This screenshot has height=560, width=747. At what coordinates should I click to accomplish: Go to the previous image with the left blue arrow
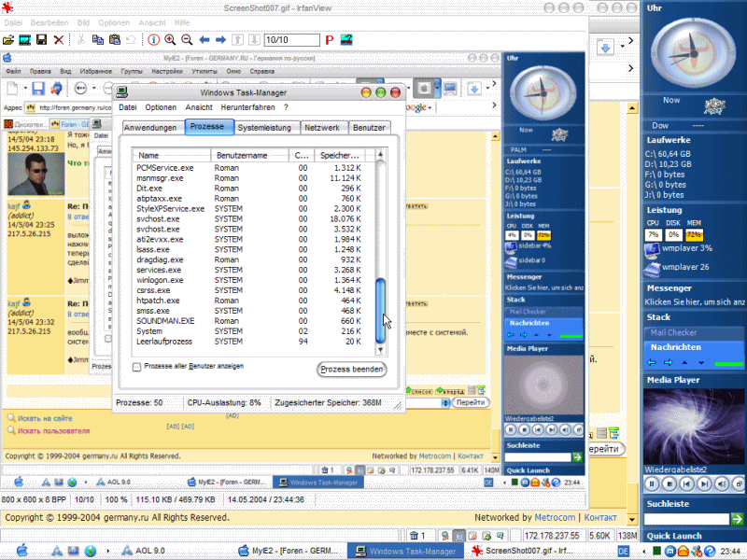tap(204, 40)
